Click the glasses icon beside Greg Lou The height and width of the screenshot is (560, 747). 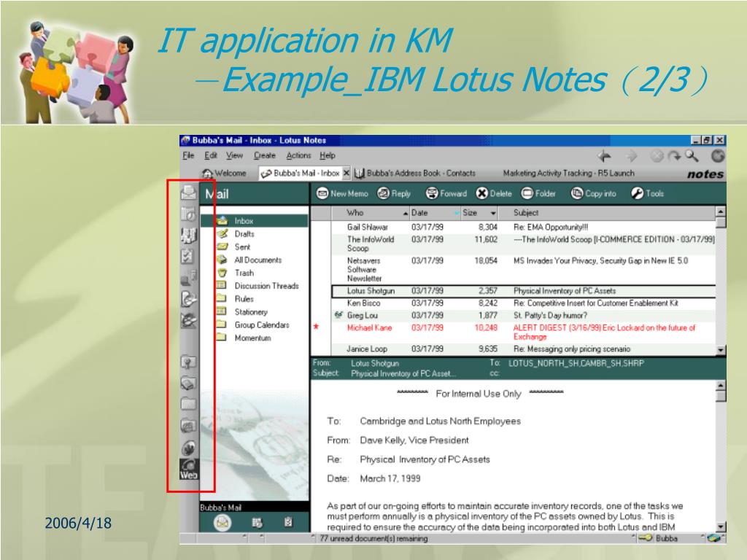(338, 315)
